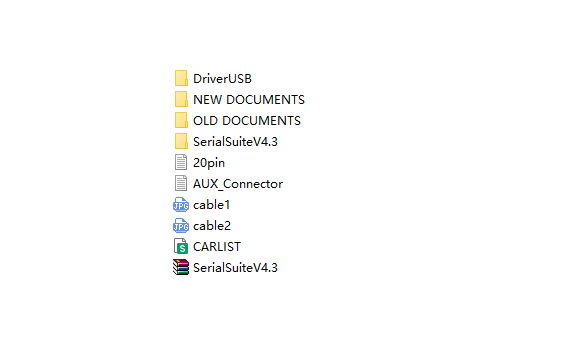
Task: Select the cable1 JPG image icon
Action: pyautogui.click(x=181, y=204)
